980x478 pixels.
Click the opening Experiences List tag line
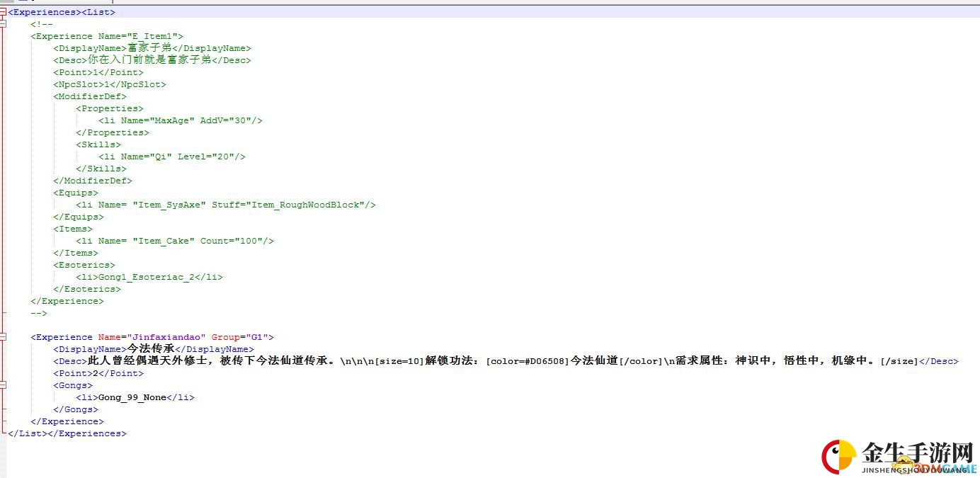point(62,12)
